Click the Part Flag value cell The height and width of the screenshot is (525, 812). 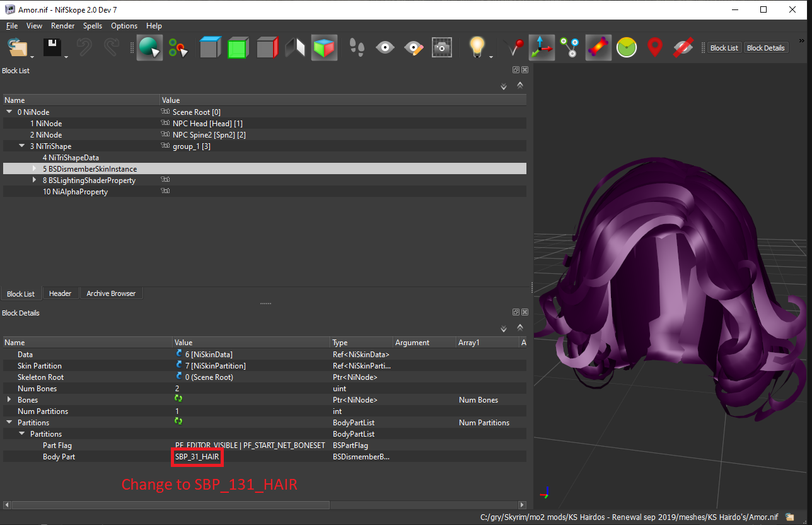pyautogui.click(x=251, y=445)
